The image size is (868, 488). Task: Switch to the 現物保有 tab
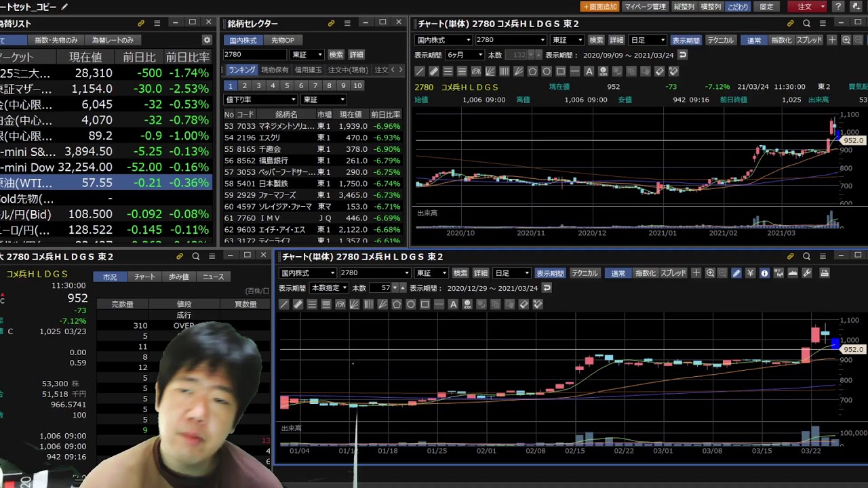pyautogui.click(x=275, y=70)
